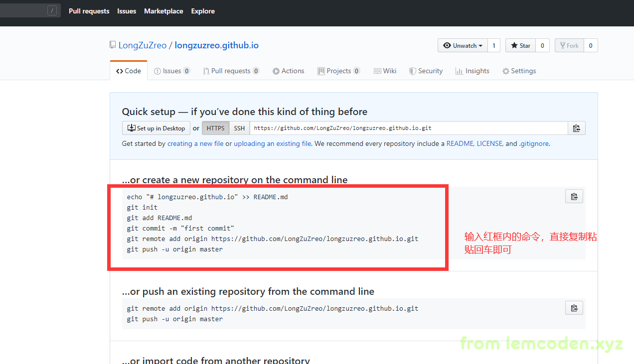Switch clone protocol to SSH
The width and height of the screenshot is (634, 364).
(x=239, y=128)
